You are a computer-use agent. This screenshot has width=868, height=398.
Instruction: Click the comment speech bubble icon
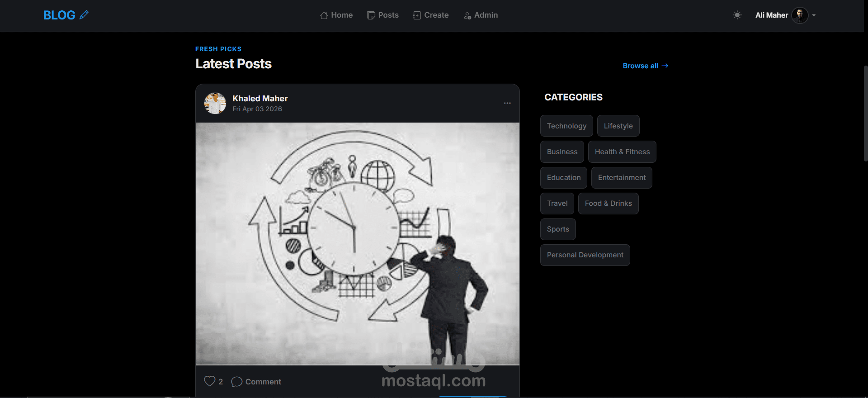pyautogui.click(x=236, y=382)
